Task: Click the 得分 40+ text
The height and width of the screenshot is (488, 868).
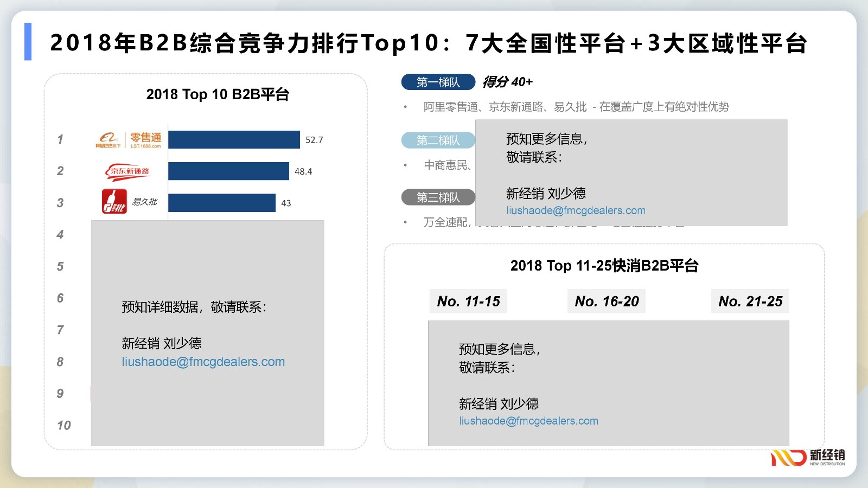Action: point(508,82)
